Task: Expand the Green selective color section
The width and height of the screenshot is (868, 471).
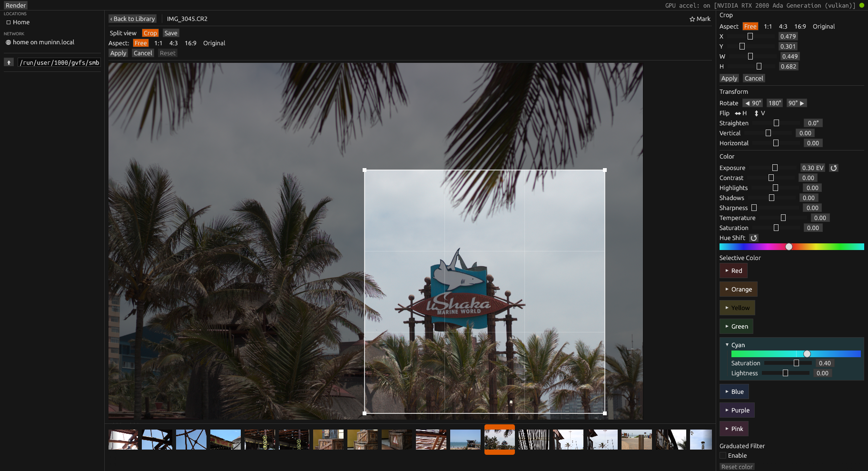Action: [736, 327]
